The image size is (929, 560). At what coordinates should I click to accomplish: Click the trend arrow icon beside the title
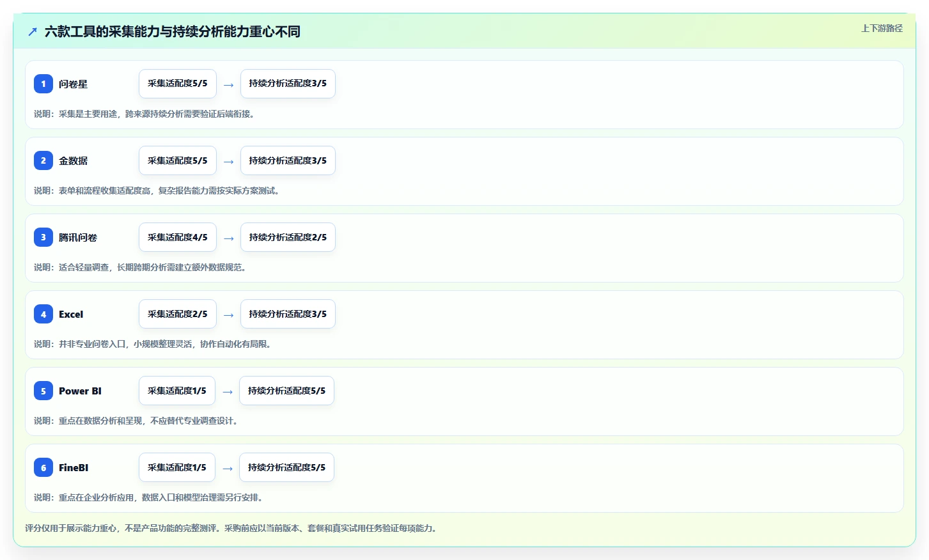(x=33, y=31)
